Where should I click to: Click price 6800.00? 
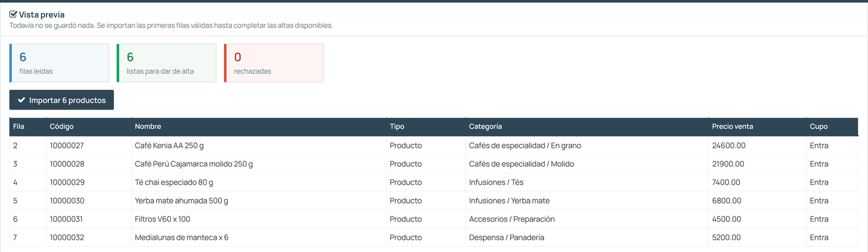click(727, 201)
